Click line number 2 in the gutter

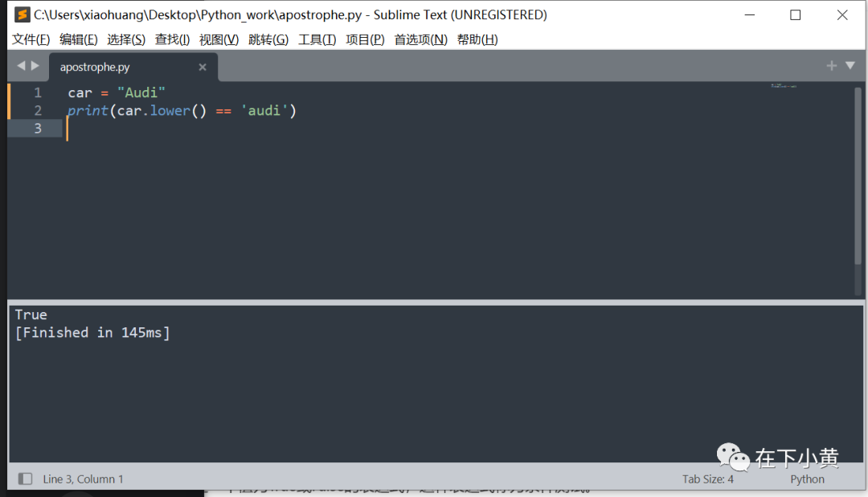pos(38,110)
